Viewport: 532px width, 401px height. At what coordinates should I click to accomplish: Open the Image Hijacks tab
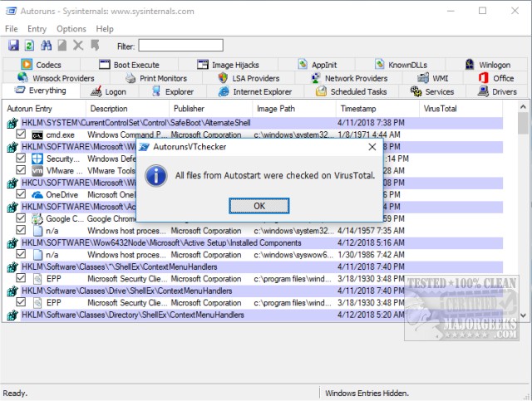[x=228, y=65]
